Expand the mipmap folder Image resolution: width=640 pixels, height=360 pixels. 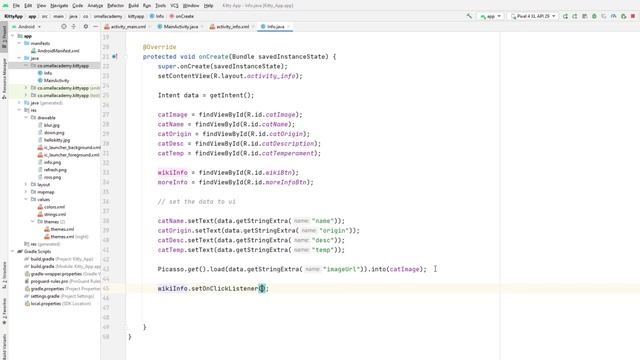pos(26,192)
